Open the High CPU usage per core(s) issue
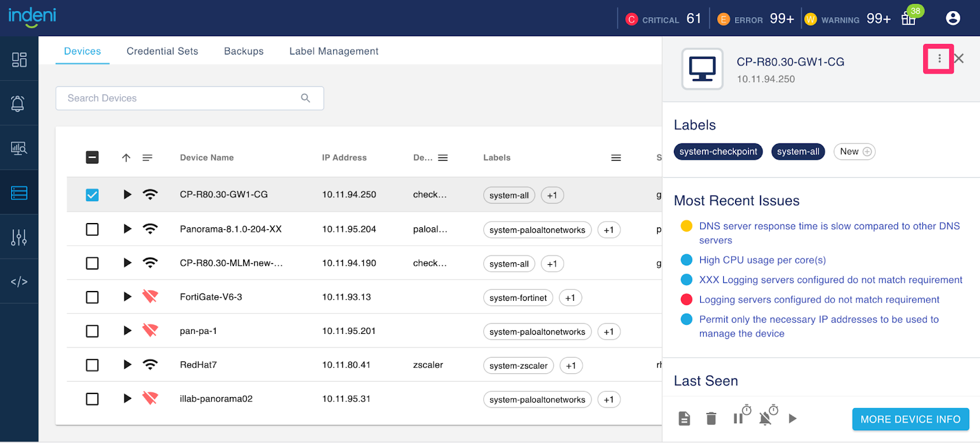Image resolution: width=980 pixels, height=443 pixels. [763, 260]
